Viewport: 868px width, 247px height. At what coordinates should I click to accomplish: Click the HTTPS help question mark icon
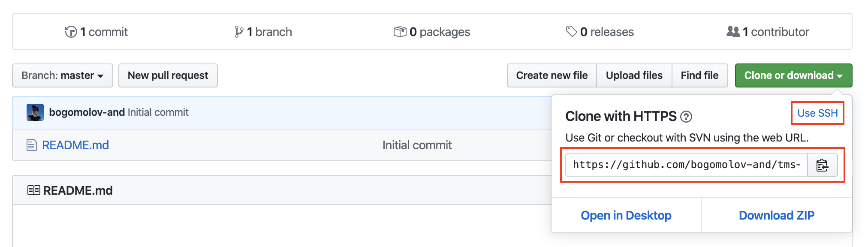[x=686, y=117]
